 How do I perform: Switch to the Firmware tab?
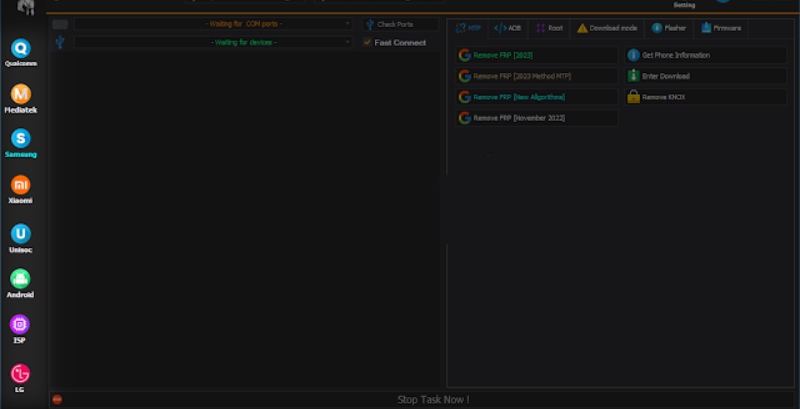pyautogui.click(x=721, y=28)
